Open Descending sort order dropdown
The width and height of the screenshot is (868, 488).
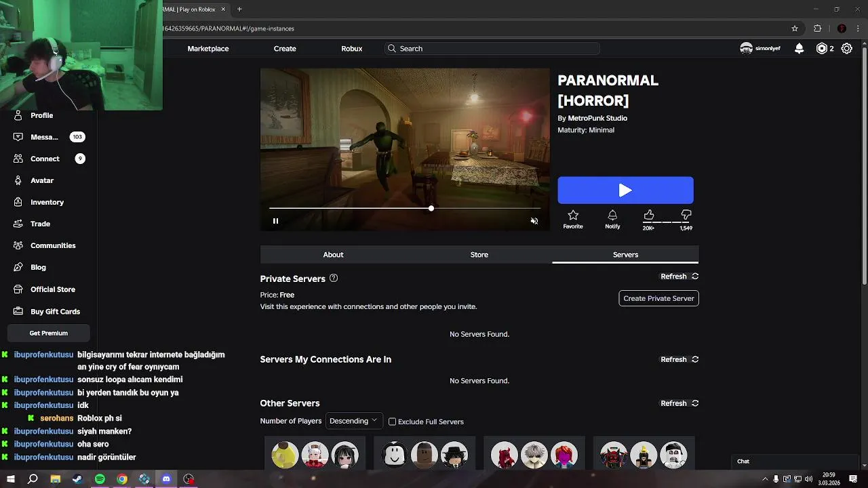[354, 421]
